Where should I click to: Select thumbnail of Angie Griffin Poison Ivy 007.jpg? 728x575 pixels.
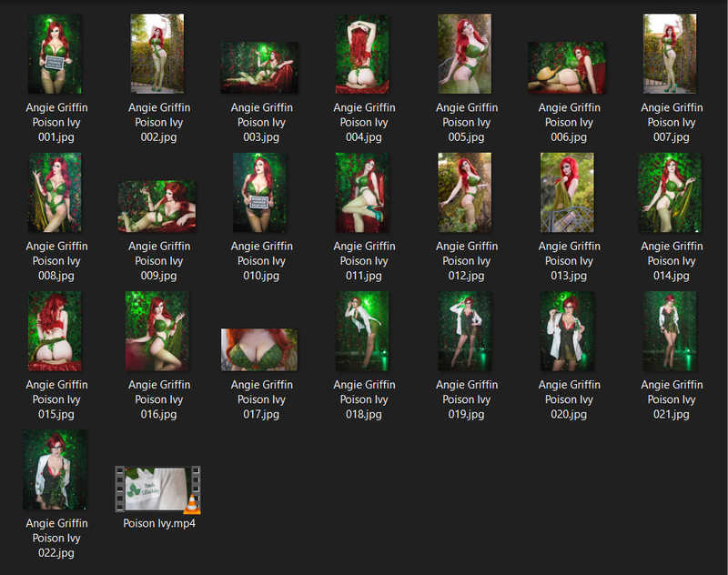[670, 54]
